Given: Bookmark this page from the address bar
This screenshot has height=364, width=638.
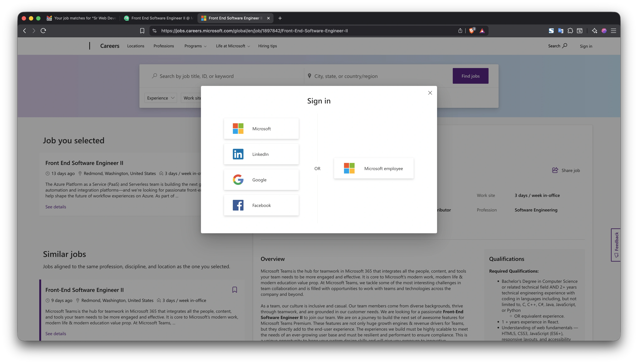Looking at the screenshot, I should pyautogui.click(x=142, y=31).
